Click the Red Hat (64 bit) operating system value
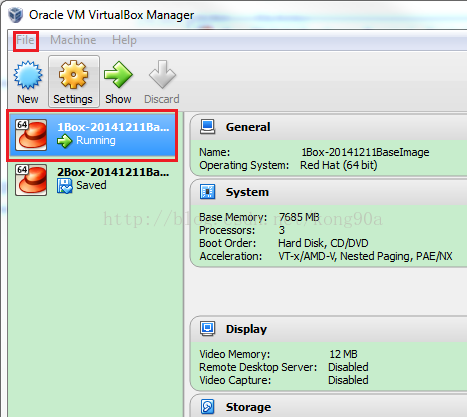This screenshot has height=417, width=467. 339,165
